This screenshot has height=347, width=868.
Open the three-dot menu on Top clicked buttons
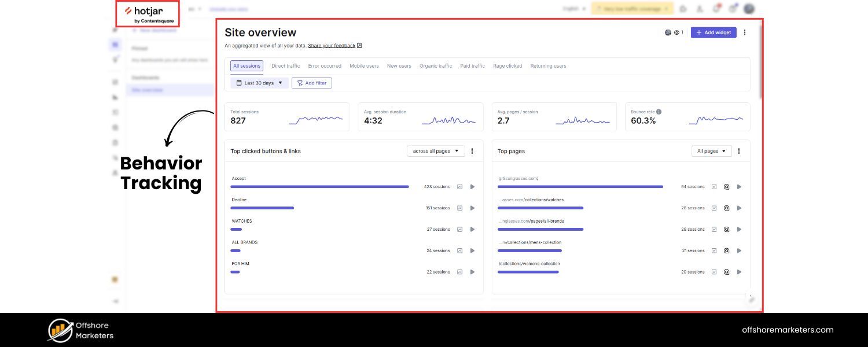tap(473, 151)
